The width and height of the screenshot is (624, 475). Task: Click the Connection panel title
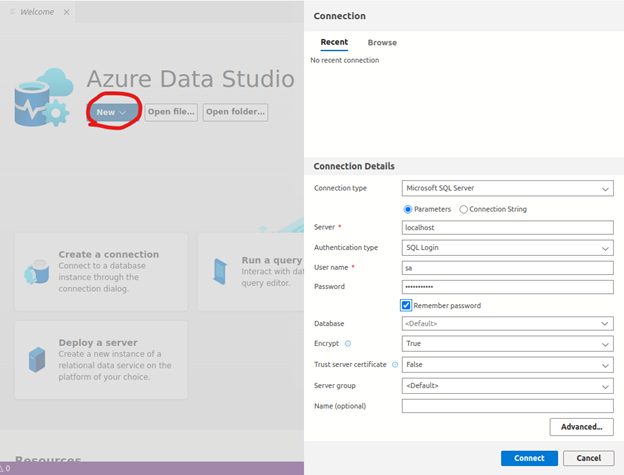pyautogui.click(x=339, y=16)
